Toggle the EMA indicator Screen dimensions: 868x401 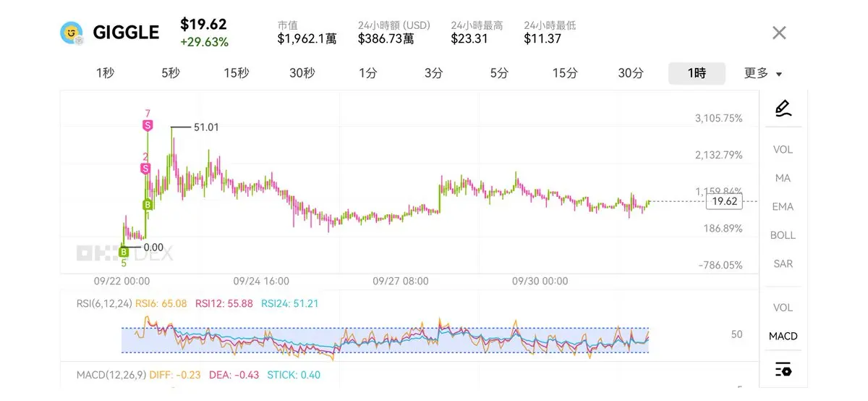(x=783, y=207)
